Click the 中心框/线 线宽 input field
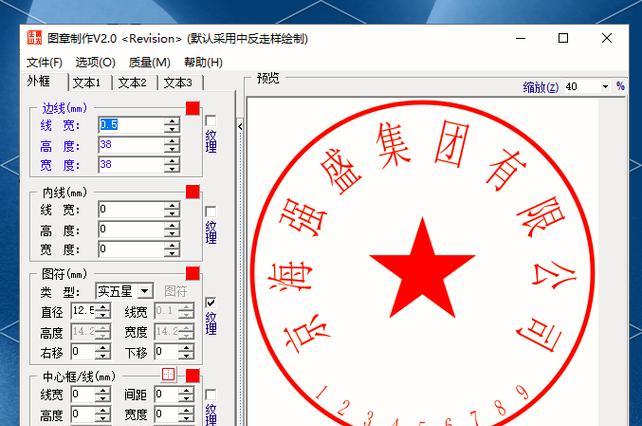The image size is (642, 426). (x=83, y=394)
